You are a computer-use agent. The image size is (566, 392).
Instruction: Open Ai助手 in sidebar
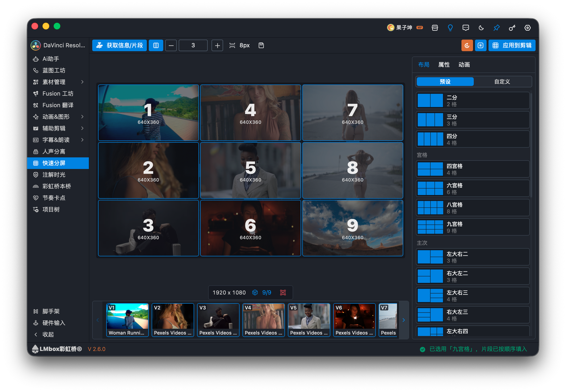point(58,59)
